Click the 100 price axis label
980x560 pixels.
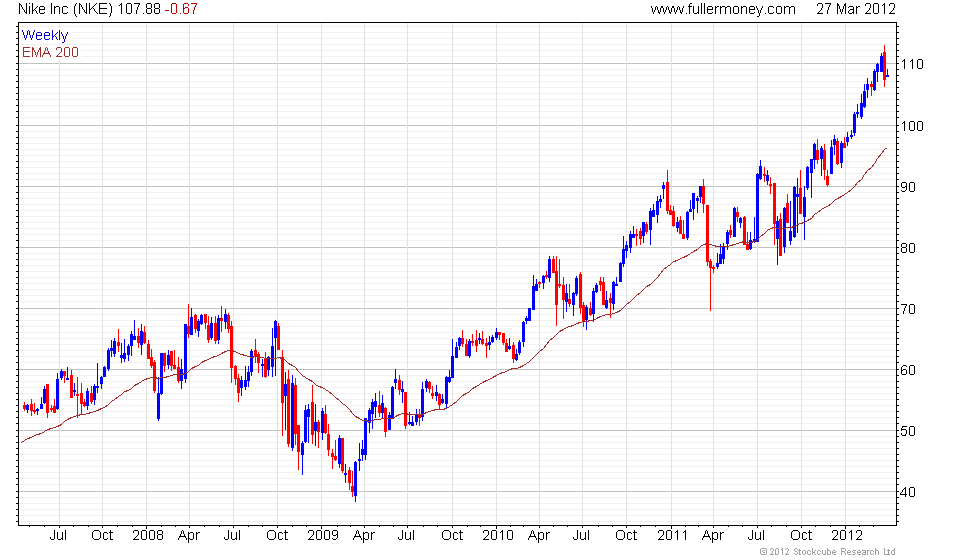coord(912,126)
